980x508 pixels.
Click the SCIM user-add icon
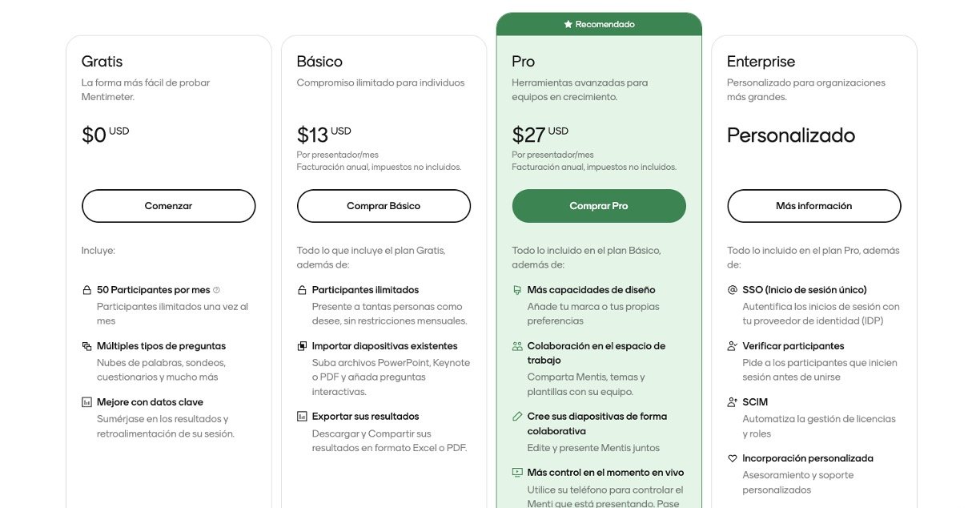[732, 402]
